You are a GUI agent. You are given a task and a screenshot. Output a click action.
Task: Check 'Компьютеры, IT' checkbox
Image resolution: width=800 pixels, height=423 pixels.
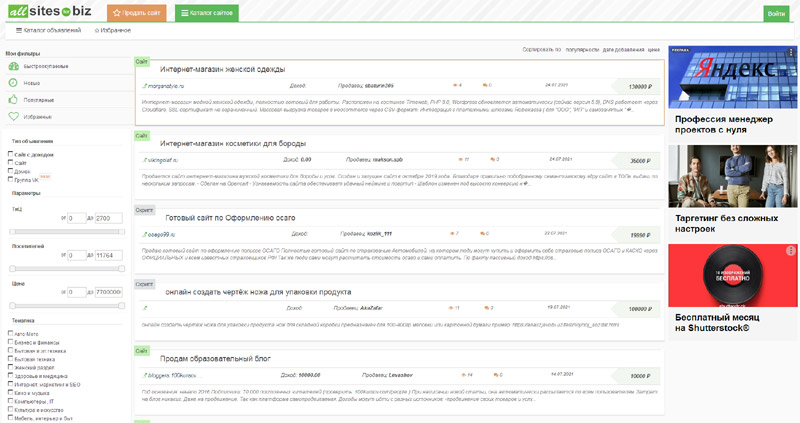click(10, 401)
